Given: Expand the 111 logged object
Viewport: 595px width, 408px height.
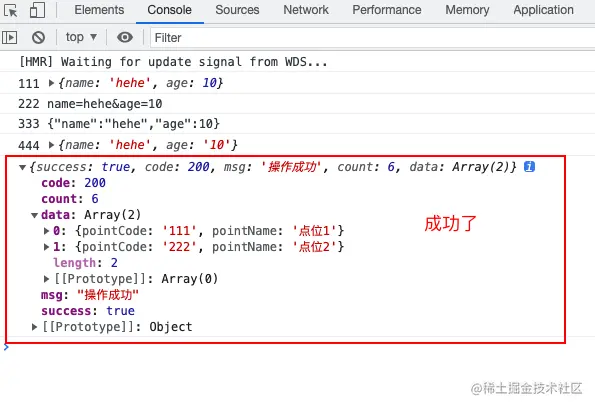Looking at the screenshot, I should [x=51, y=83].
